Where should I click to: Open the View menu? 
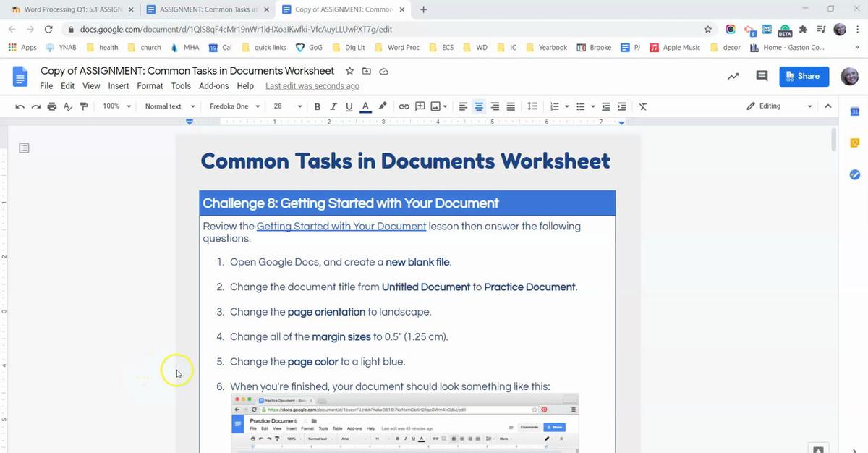(x=91, y=86)
